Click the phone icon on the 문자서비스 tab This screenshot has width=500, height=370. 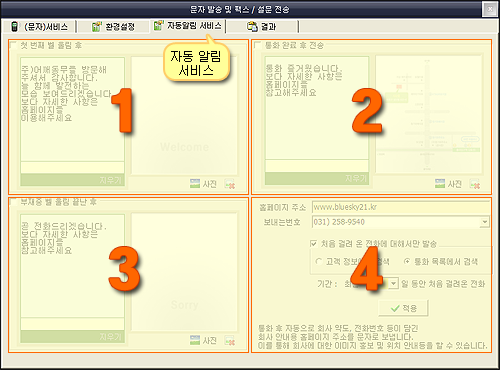point(14,26)
